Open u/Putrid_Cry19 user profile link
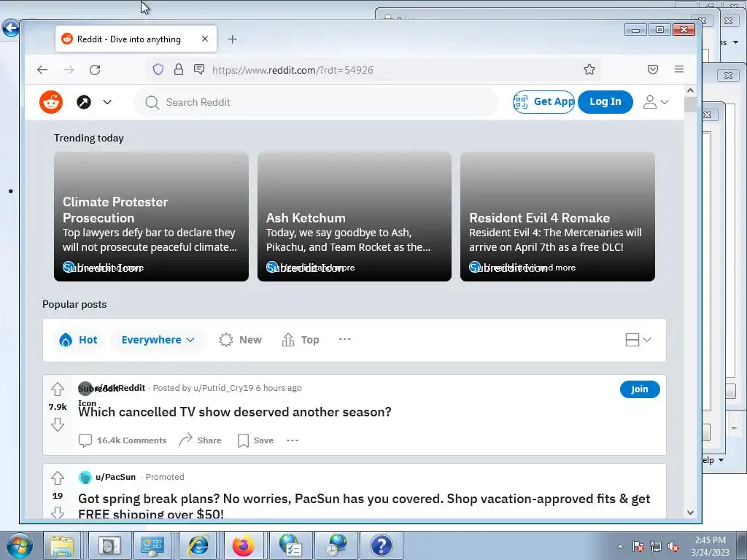Viewport: 747px width, 560px height. coord(223,388)
